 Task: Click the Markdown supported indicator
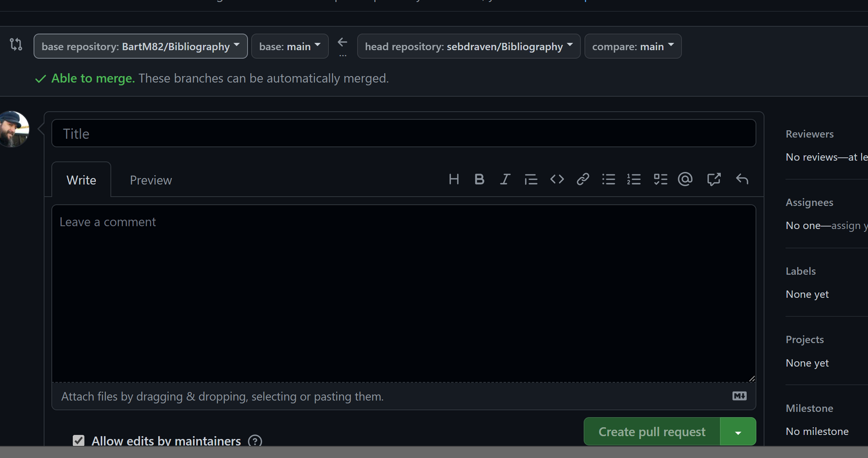pos(739,396)
